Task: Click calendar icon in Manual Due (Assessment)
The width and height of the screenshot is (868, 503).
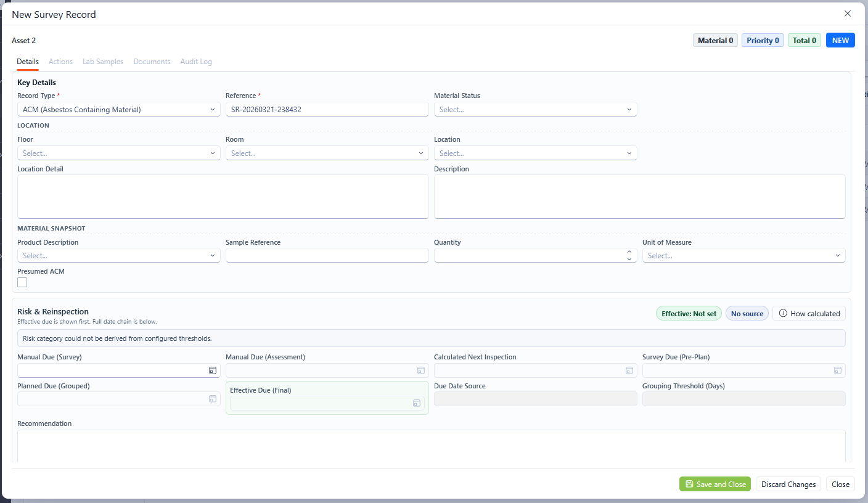Action: pos(420,370)
